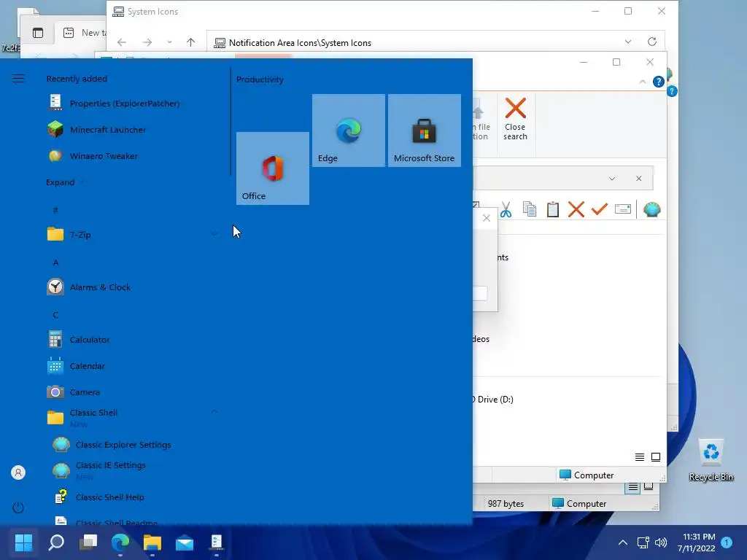Screen dimensions: 747x560
Task: Open the network tray icon
Action: pos(643,542)
